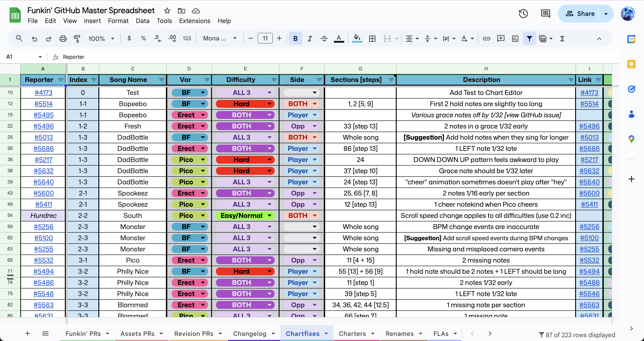Viewport: 644px width, 341px height.
Task: Open the functions sigma icon
Action: click(x=562, y=38)
